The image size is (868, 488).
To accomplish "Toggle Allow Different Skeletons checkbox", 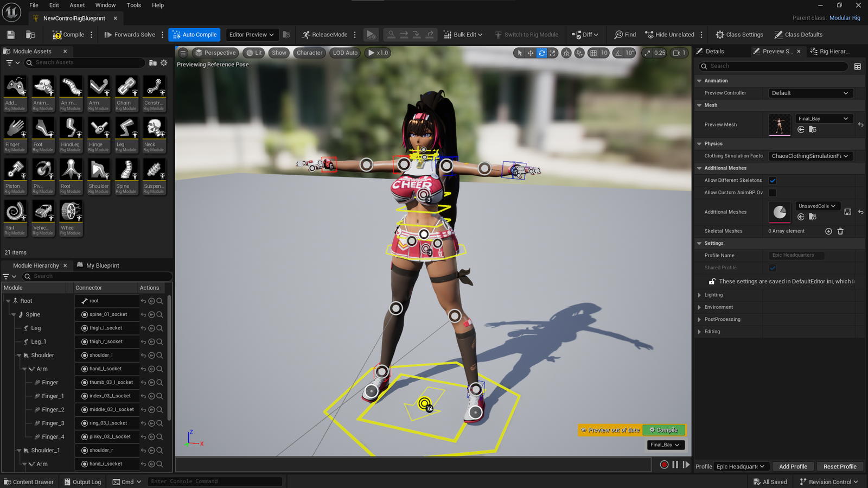I will click(x=773, y=180).
